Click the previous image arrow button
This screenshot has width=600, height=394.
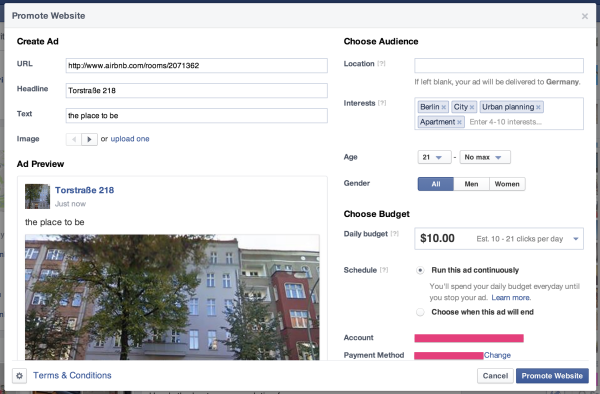click(x=74, y=139)
